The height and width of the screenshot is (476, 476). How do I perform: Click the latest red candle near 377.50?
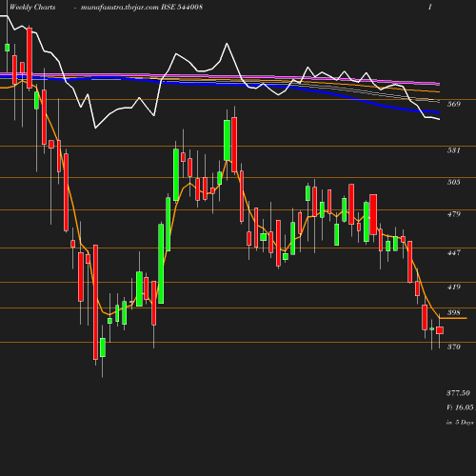(440, 330)
